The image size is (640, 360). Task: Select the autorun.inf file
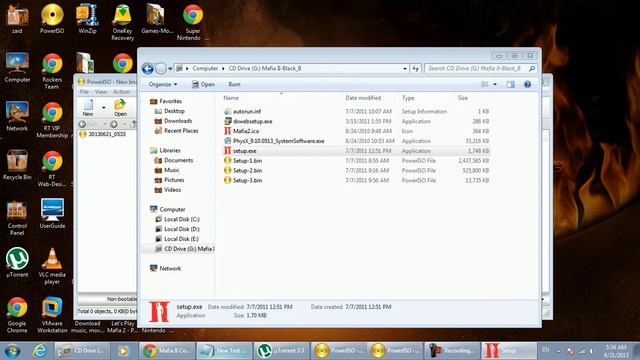click(247, 111)
